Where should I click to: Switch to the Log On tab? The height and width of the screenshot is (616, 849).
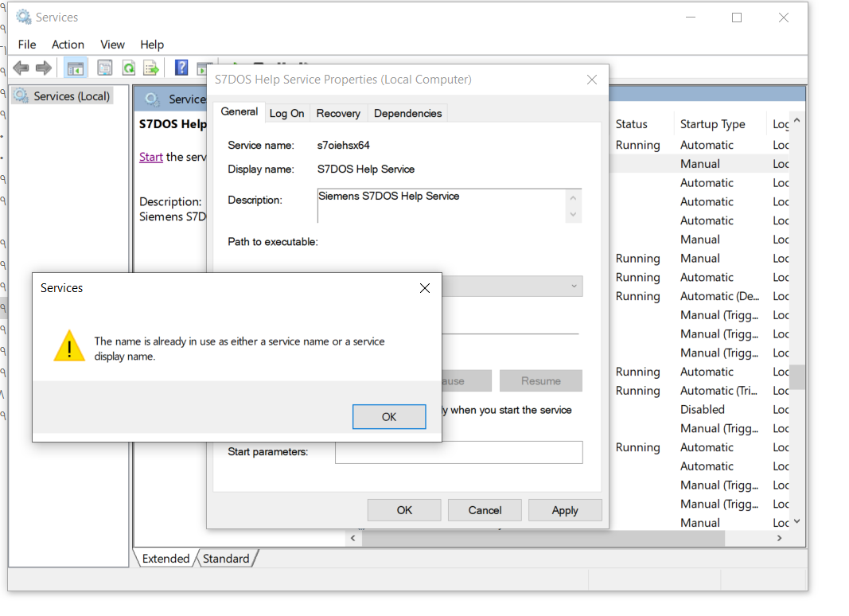click(287, 113)
